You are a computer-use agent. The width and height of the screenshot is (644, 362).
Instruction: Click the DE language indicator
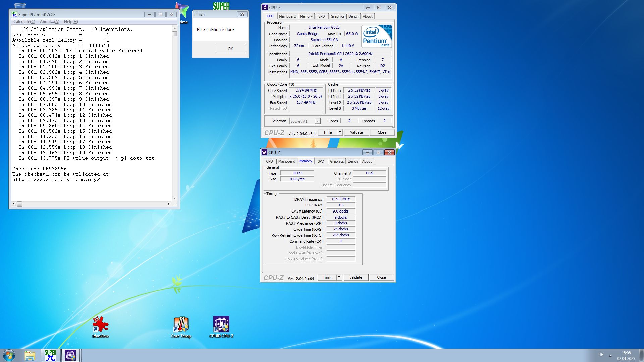601,355
